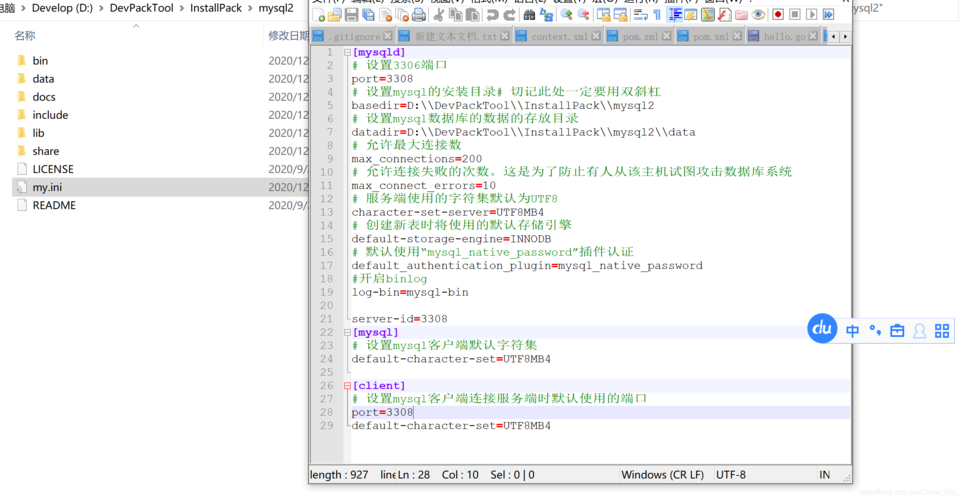Switch to the 新建文本文档.txt tab
The width and height of the screenshot is (964, 500).
coord(454,37)
